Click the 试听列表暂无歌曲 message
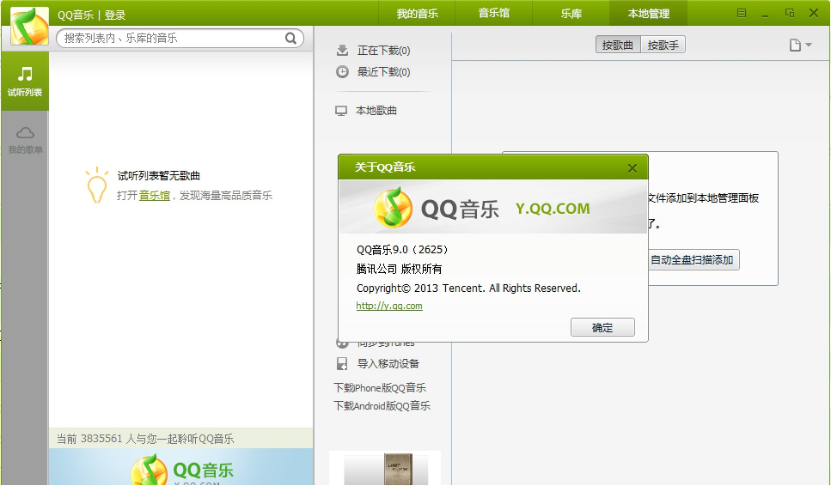This screenshot has height=504, width=831. click(x=159, y=176)
